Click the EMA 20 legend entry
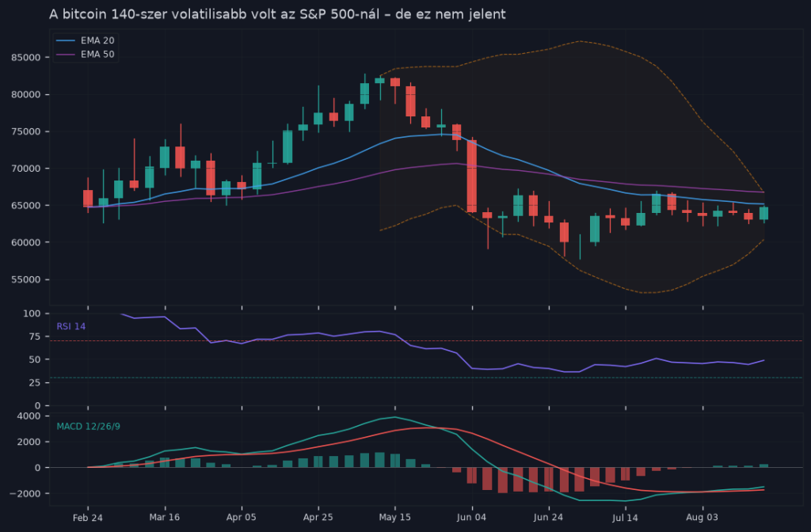 [85, 40]
